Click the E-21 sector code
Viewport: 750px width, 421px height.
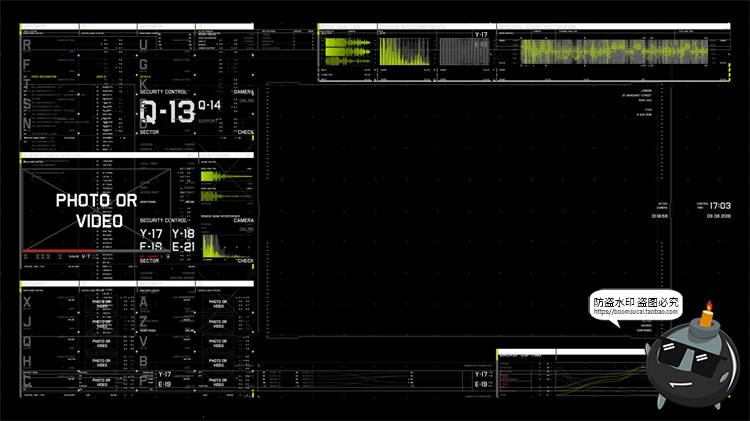click(x=184, y=247)
